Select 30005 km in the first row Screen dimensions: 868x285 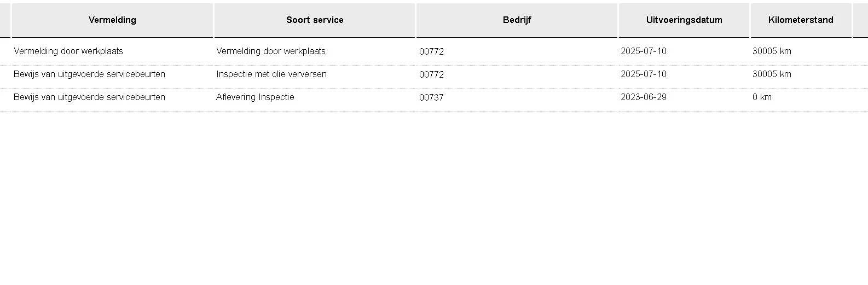pyautogui.click(x=772, y=51)
